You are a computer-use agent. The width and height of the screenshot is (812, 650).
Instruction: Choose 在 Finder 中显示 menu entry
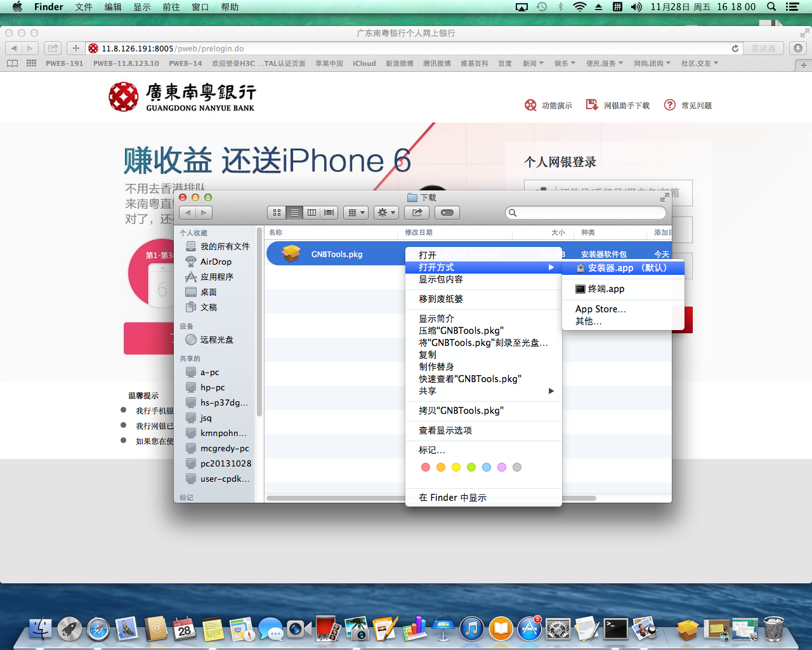[x=483, y=498]
